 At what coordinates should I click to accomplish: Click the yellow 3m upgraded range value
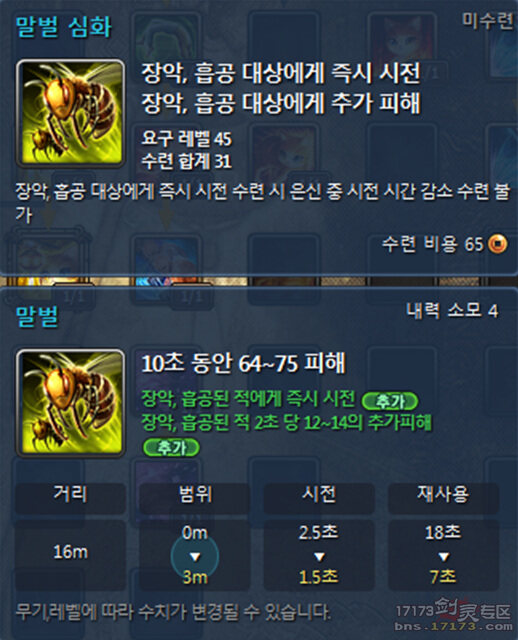195,577
